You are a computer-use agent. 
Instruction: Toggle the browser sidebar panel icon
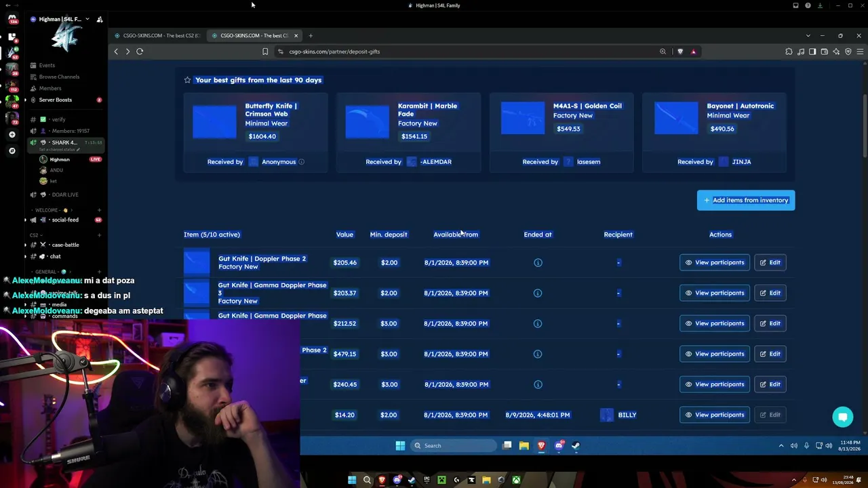point(812,52)
